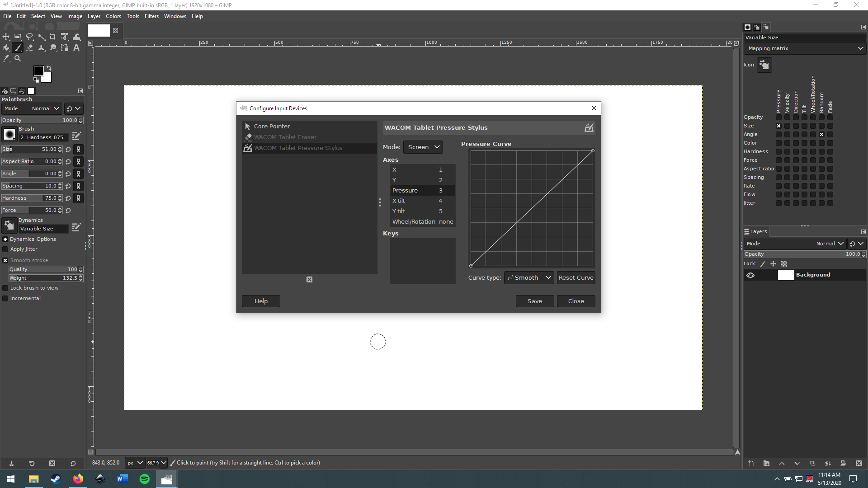This screenshot has width=868, height=488.
Task: Create a new layer group
Action: (x=766, y=463)
